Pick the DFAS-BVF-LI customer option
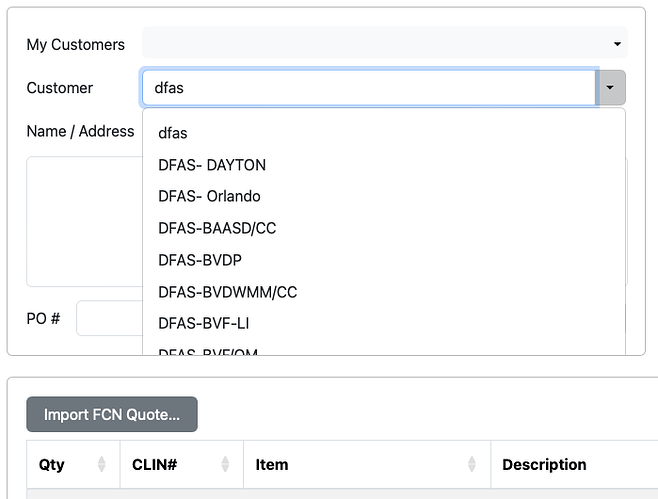The width and height of the screenshot is (658, 499). tap(203, 324)
